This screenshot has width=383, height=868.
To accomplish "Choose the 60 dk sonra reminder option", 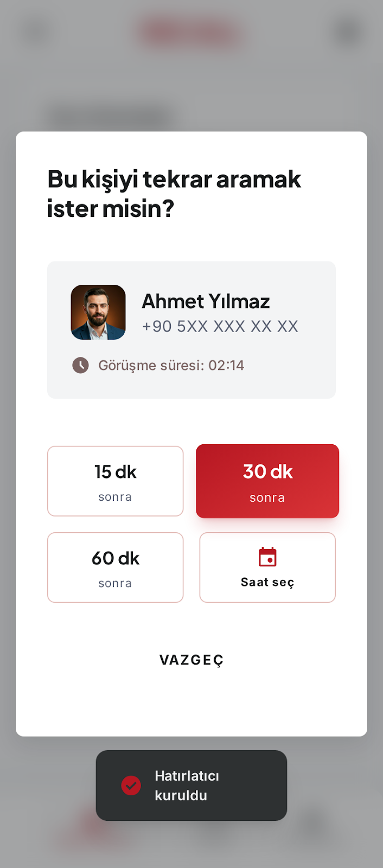I will pyautogui.click(x=115, y=567).
